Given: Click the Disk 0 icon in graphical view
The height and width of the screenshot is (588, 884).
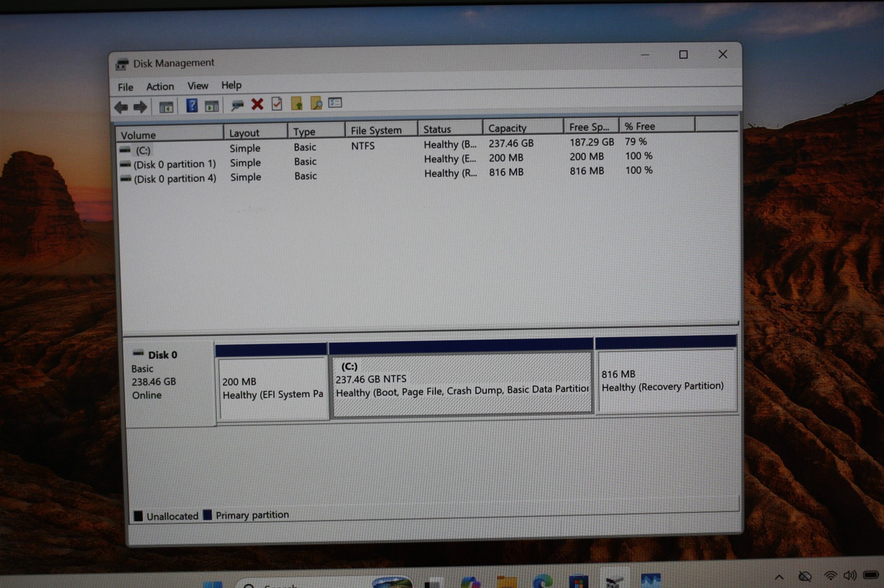Looking at the screenshot, I should [138, 354].
